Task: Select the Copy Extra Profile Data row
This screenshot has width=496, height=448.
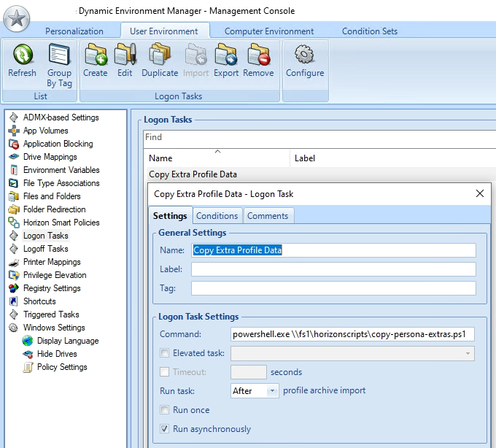Action: (x=322, y=174)
